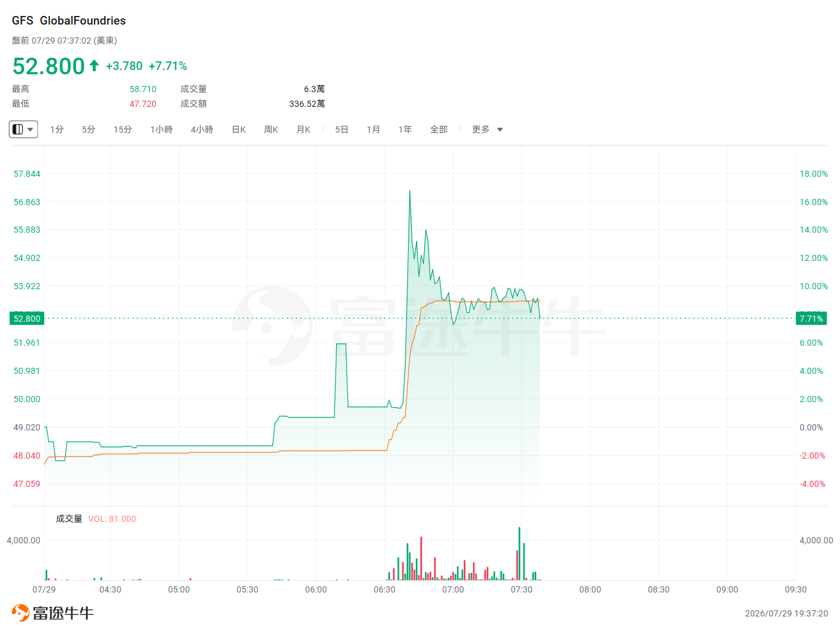
Task: Show the 1月 range chart
Action: click(373, 130)
